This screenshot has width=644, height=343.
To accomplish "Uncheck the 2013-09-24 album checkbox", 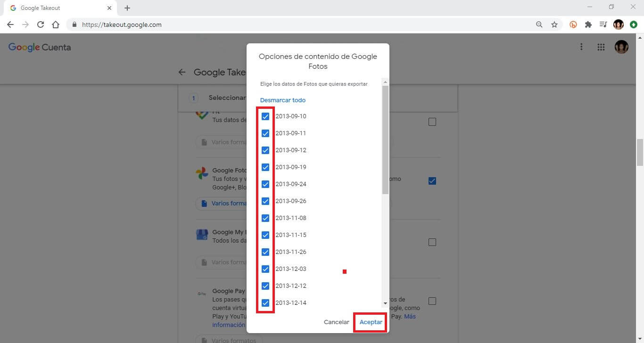I will click(265, 184).
